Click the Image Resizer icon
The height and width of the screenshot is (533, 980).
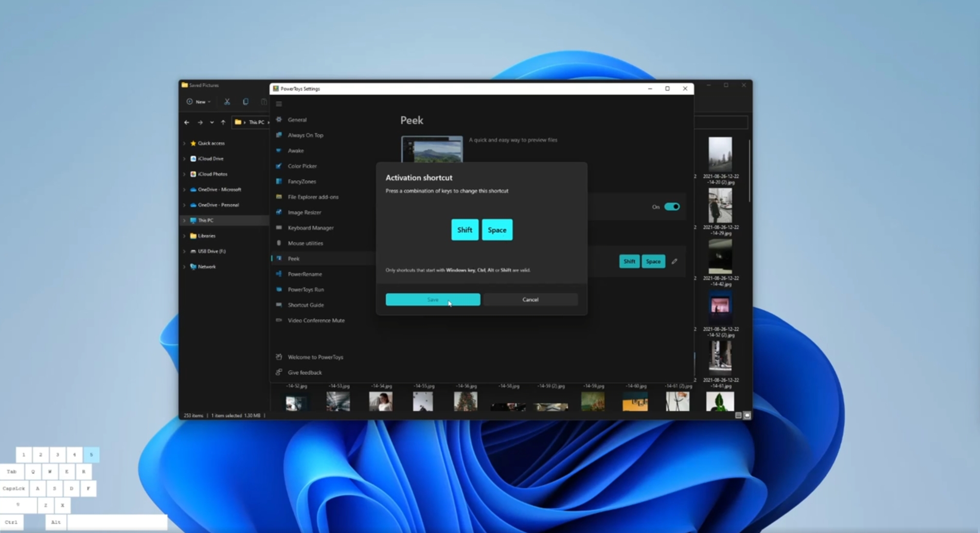click(x=279, y=212)
